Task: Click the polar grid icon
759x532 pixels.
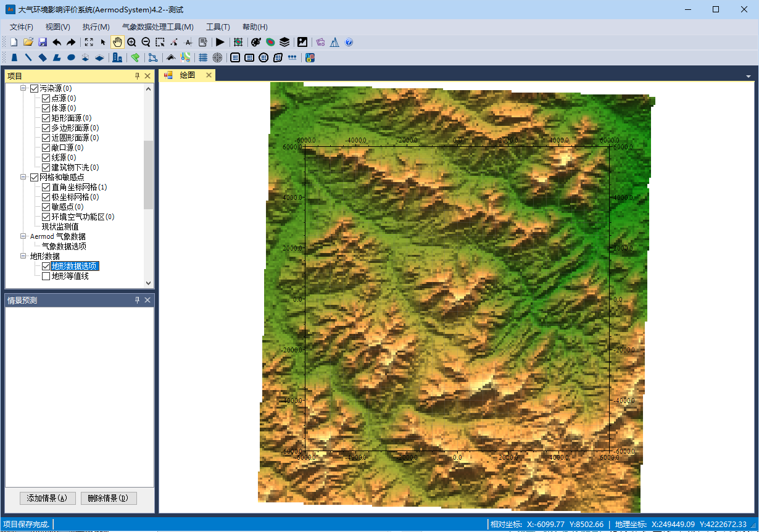Action: [217, 57]
